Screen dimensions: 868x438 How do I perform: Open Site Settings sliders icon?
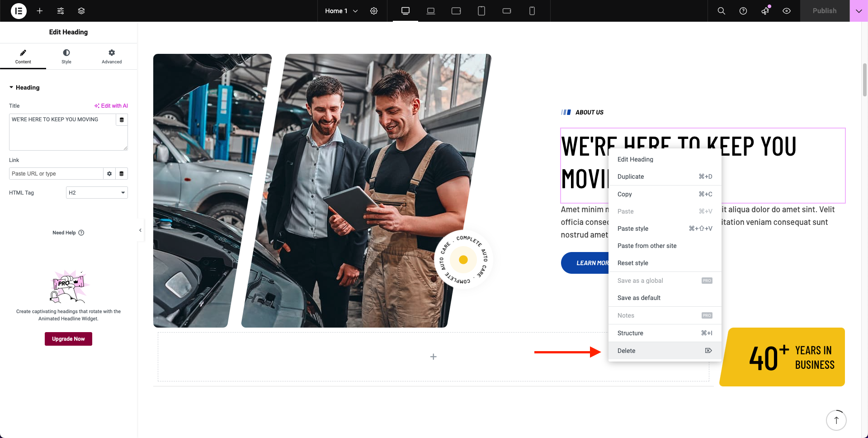(61, 11)
